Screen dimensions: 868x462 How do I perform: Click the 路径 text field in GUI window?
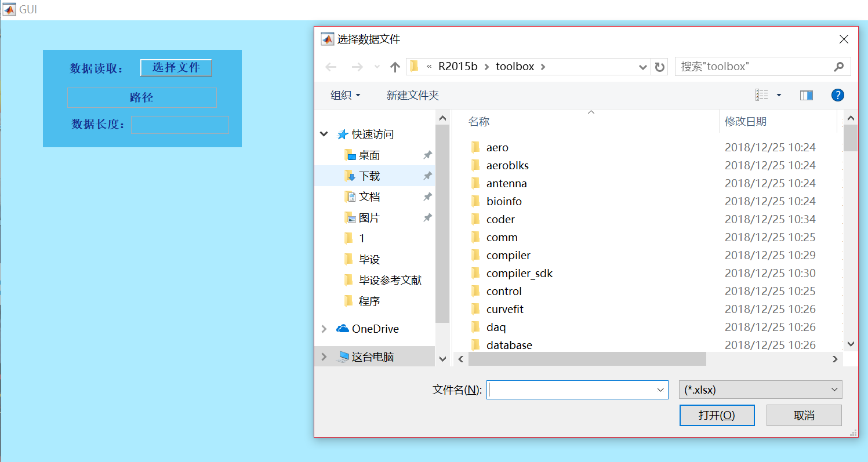pyautogui.click(x=142, y=97)
